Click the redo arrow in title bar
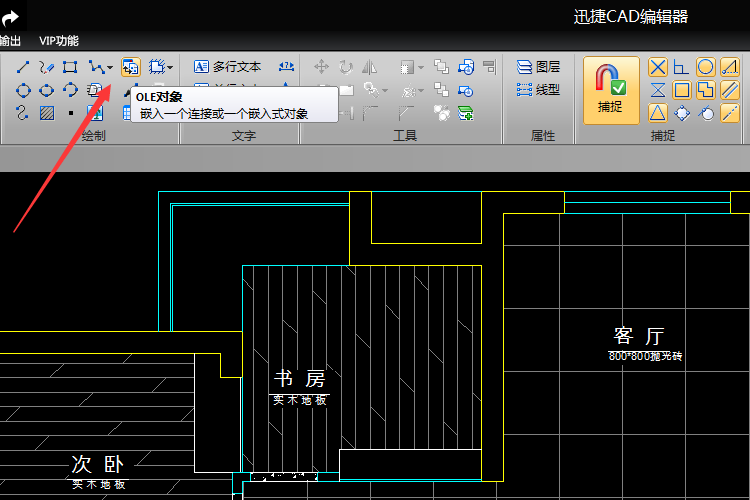This screenshot has width=750, height=500. (x=11, y=18)
